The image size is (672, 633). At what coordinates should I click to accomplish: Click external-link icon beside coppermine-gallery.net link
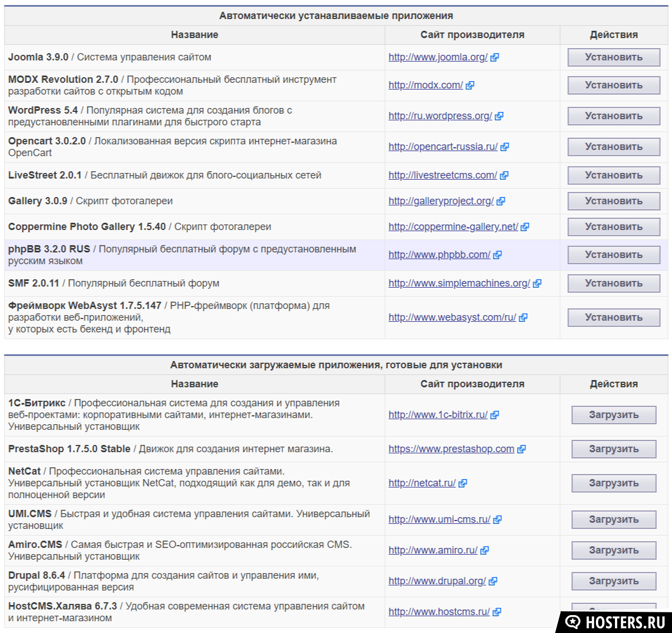[x=525, y=227]
